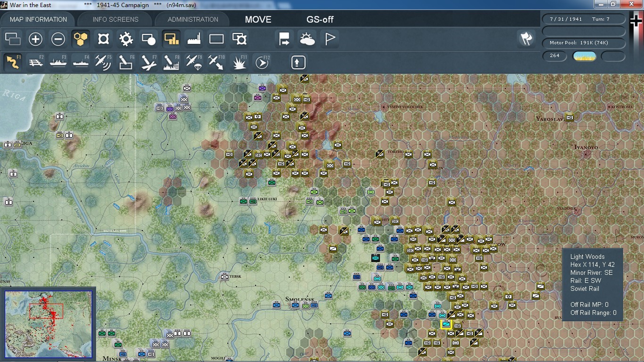644x362 pixels.
Task: Show the weather with the sun-cloud icon
Action: click(x=307, y=39)
